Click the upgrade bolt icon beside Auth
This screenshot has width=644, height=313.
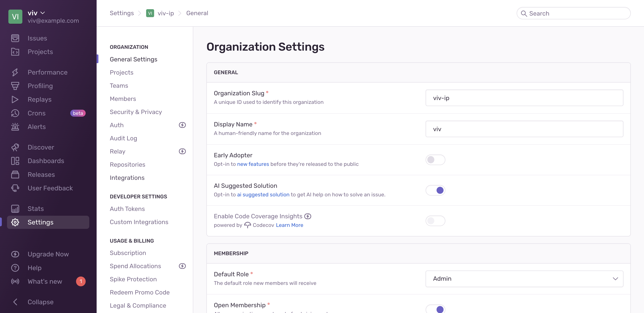click(182, 125)
